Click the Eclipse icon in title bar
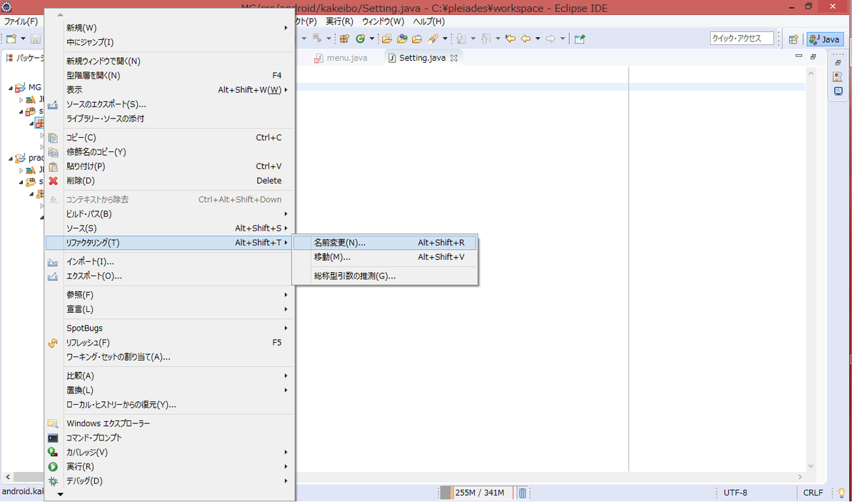 tap(6, 6)
